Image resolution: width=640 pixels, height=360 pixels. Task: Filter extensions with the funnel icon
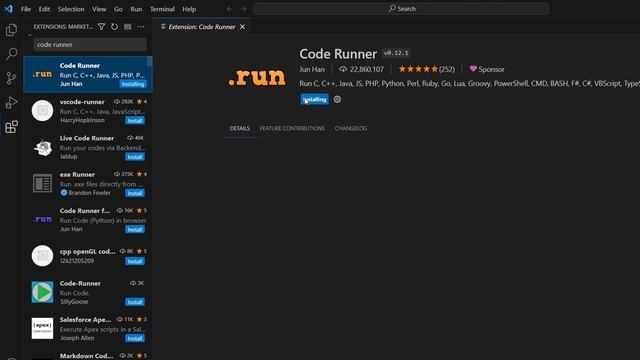102,27
